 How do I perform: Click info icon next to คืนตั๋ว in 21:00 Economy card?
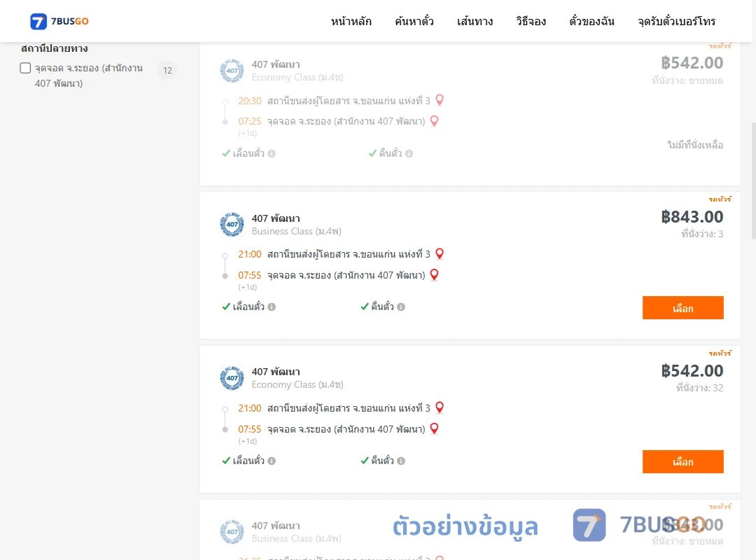pyautogui.click(x=401, y=461)
